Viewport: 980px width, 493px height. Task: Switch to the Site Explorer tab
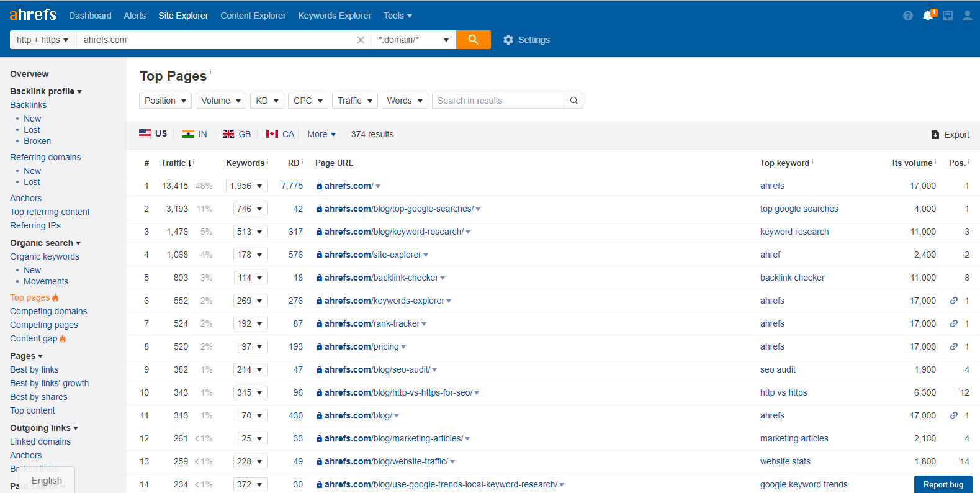[183, 16]
